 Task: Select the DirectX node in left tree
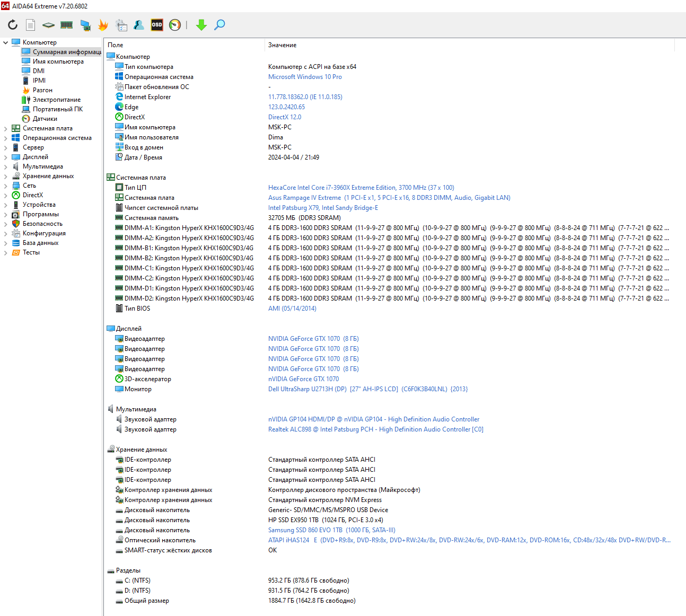(x=33, y=195)
